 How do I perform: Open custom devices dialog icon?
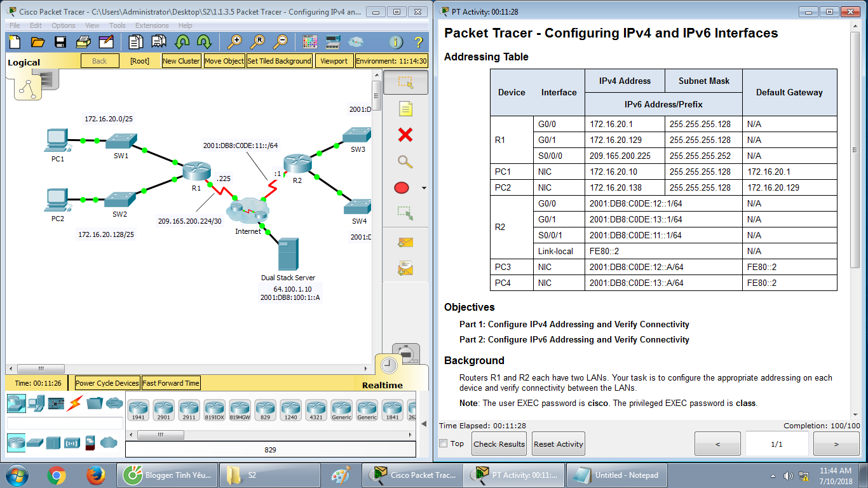point(333,42)
